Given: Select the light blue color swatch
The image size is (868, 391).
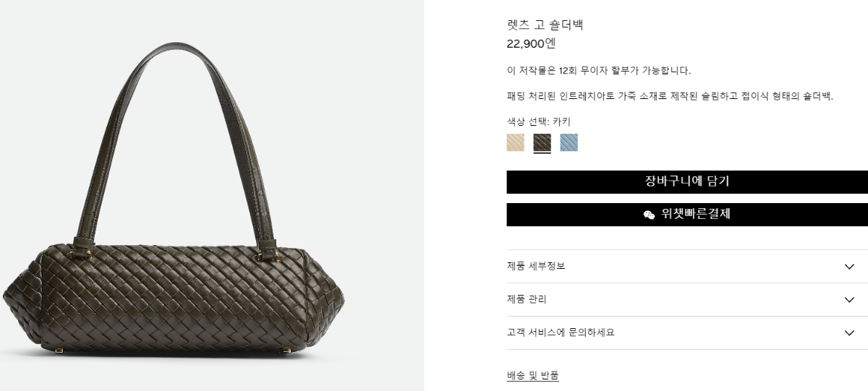Looking at the screenshot, I should [569, 142].
